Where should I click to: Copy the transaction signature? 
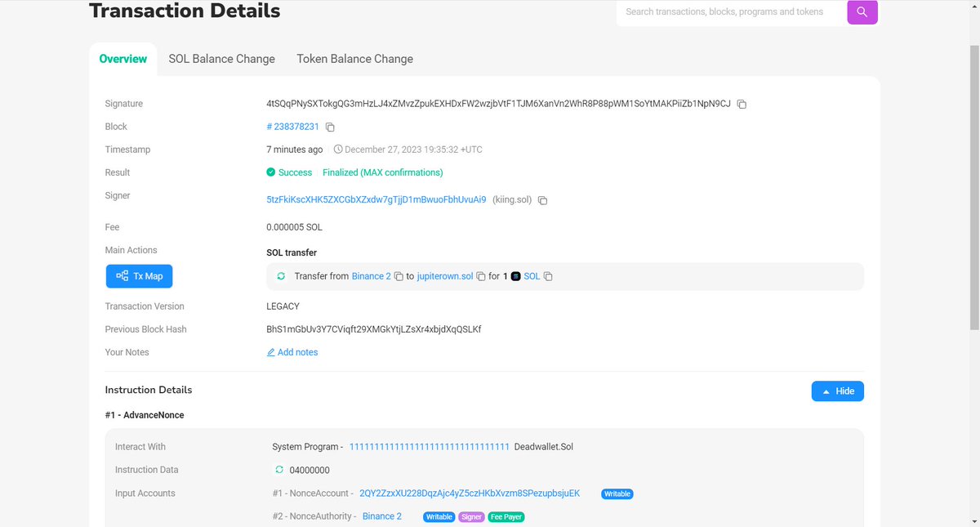point(742,105)
